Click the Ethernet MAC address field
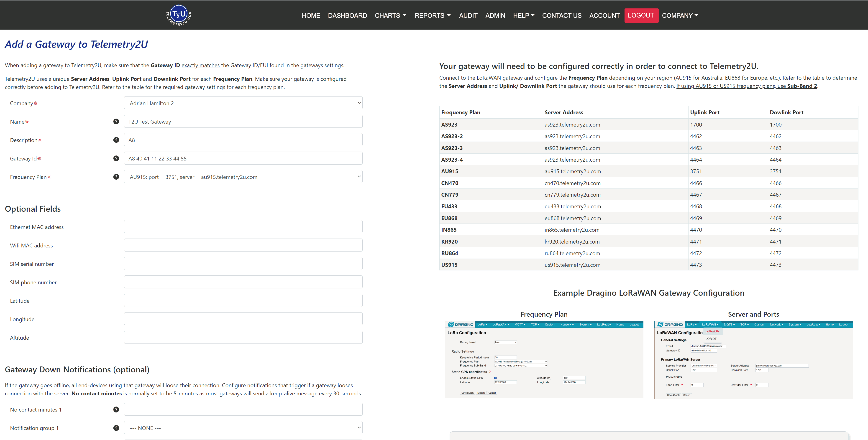The height and width of the screenshot is (440, 868). pyautogui.click(x=243, y=226)
